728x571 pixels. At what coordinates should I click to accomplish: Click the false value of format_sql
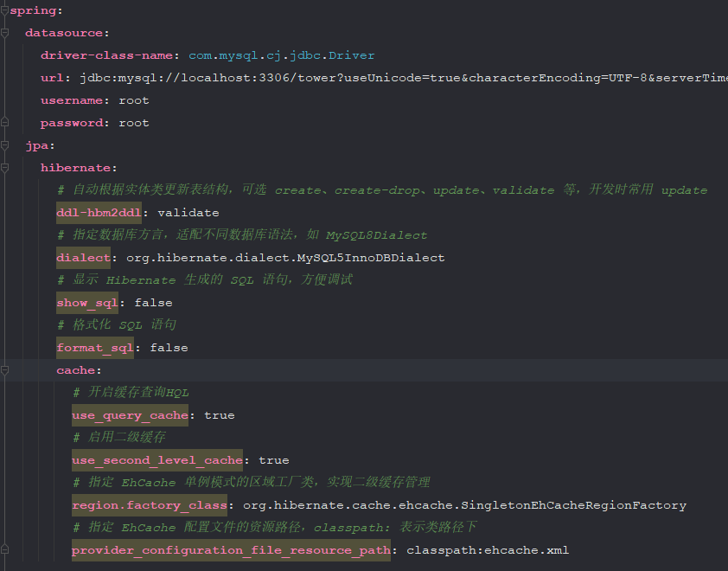tap(169, 348)
